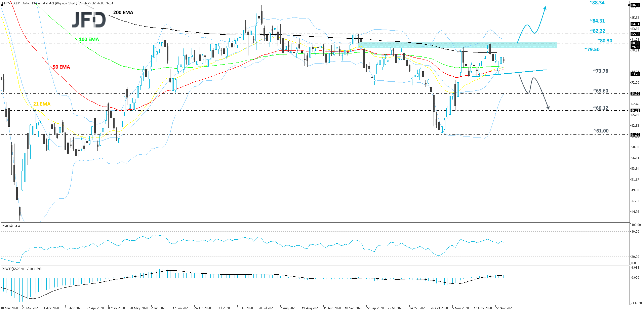644x312 pixels.
Task: Select the 73.78 current price tag
Action: pos(636,75)
